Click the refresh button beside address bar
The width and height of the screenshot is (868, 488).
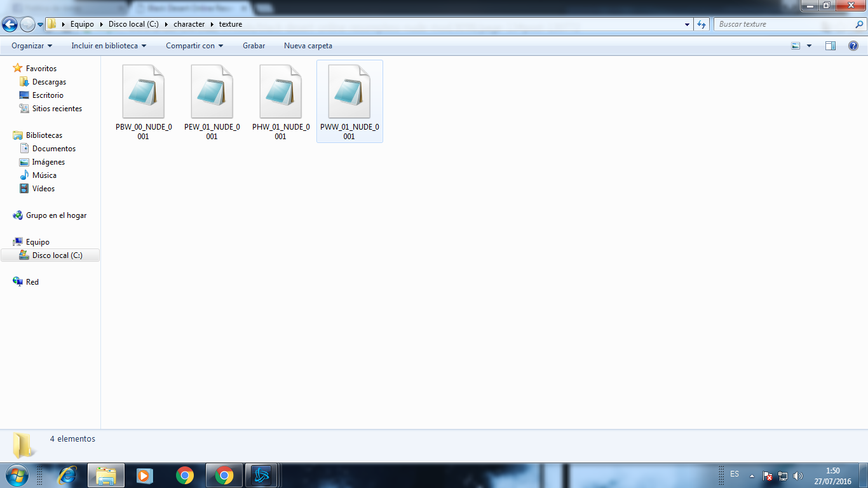[x=702, y=24]
